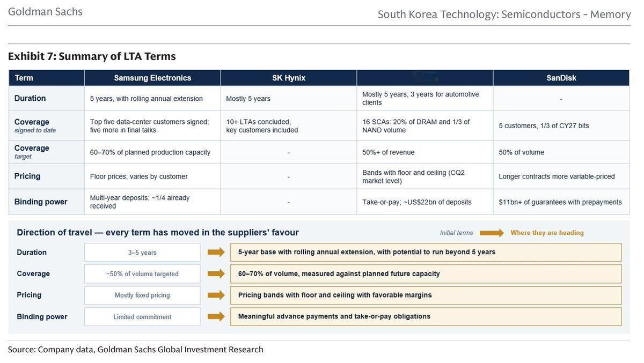Click the 'Where they are heading' legend label
Image resolution: width=644 pixels, height=363 pixels.
pos(547,233)
